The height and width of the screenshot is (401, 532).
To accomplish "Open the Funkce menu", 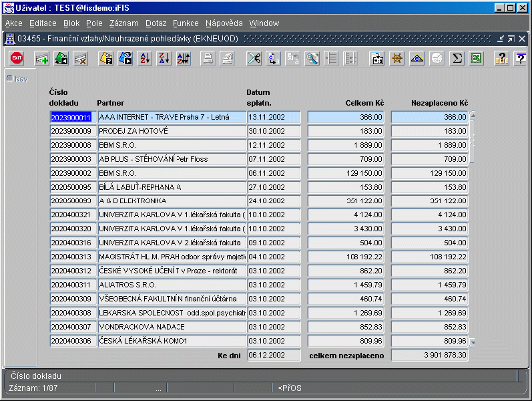I will pyautogui.click(x=186, y=23).
